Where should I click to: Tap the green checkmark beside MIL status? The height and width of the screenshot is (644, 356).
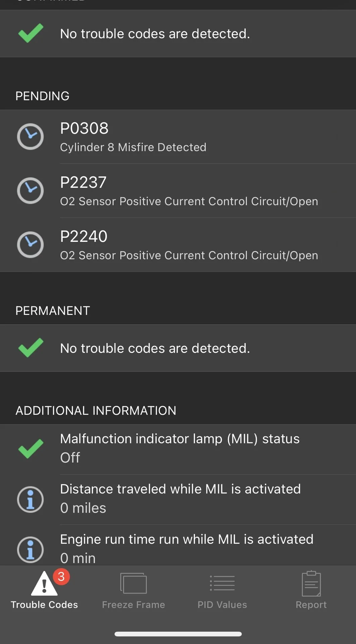31,449
